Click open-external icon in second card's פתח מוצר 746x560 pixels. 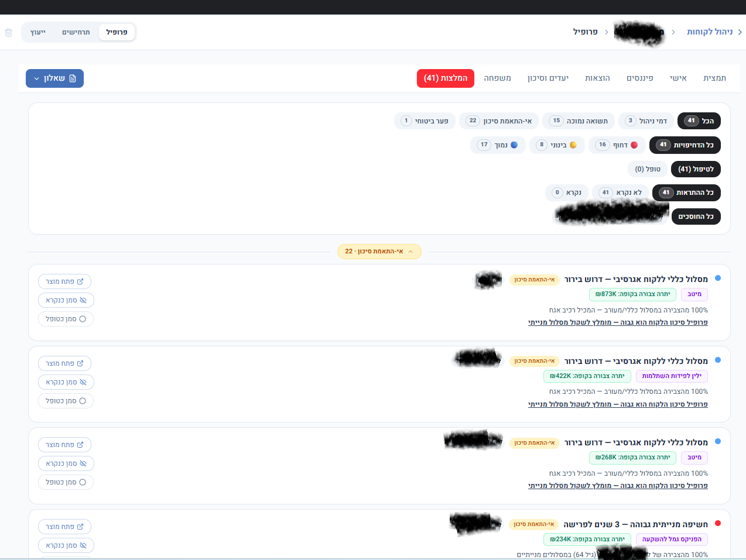[x=80, y=363]
